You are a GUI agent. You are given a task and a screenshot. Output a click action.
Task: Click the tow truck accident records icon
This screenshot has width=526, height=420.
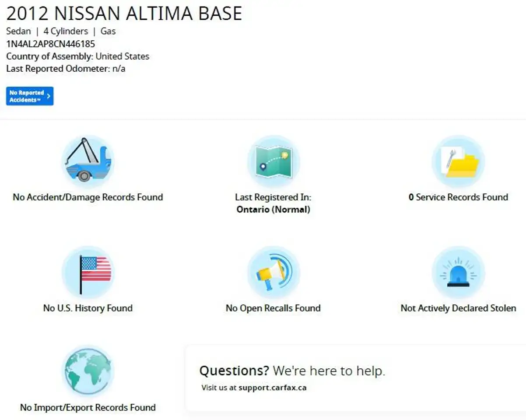pos(88,161)
